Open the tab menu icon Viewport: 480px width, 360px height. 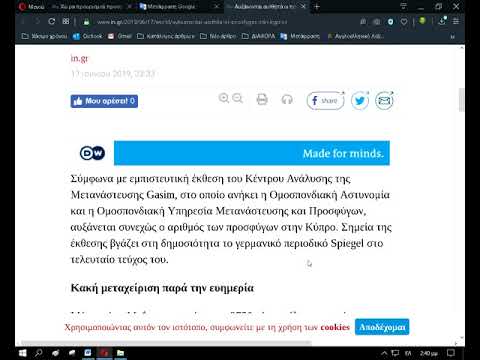click(403, 6)
